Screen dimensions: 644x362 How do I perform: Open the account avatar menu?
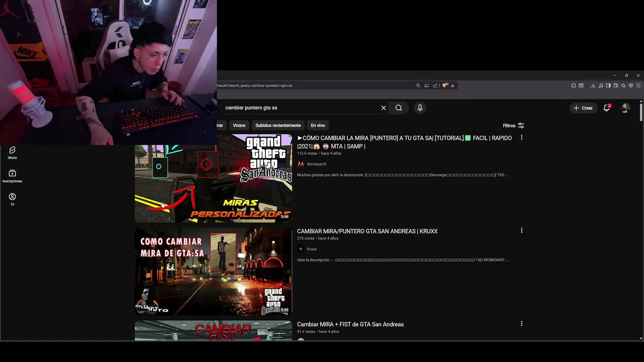625,108
